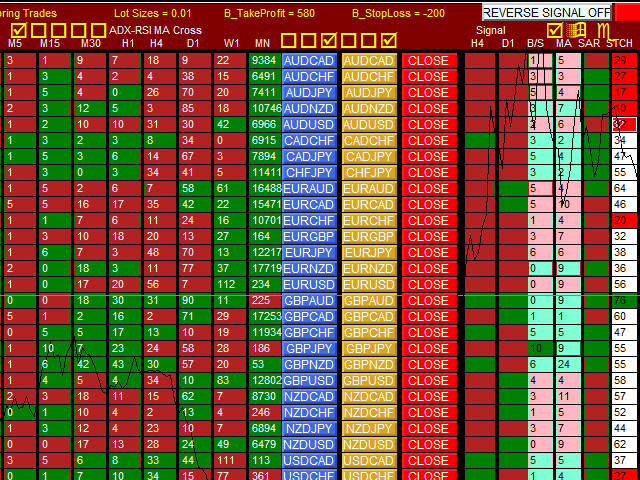Click the blue GBPJPY button

click(x=309, y=349)
